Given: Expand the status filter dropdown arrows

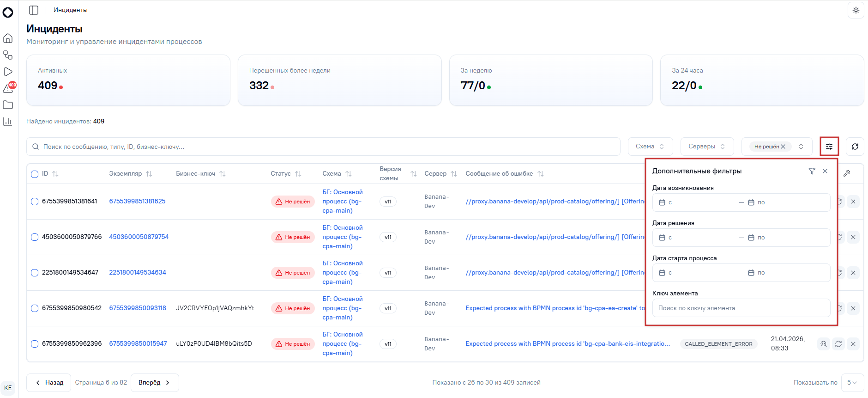Looking at the screenshot, I should point(801,147).
